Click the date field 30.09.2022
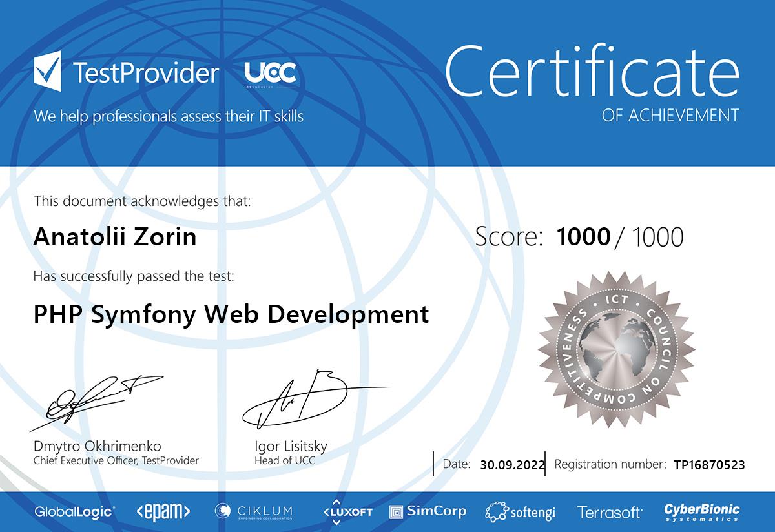Image resolution: width=775 pixels, height=532 pixels. click(513, 464)
